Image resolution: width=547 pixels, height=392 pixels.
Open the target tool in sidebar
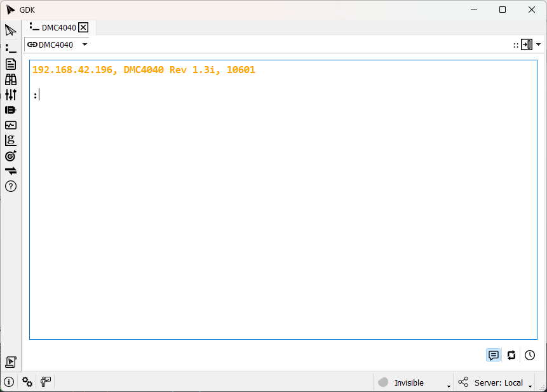[x=11, y=156]
